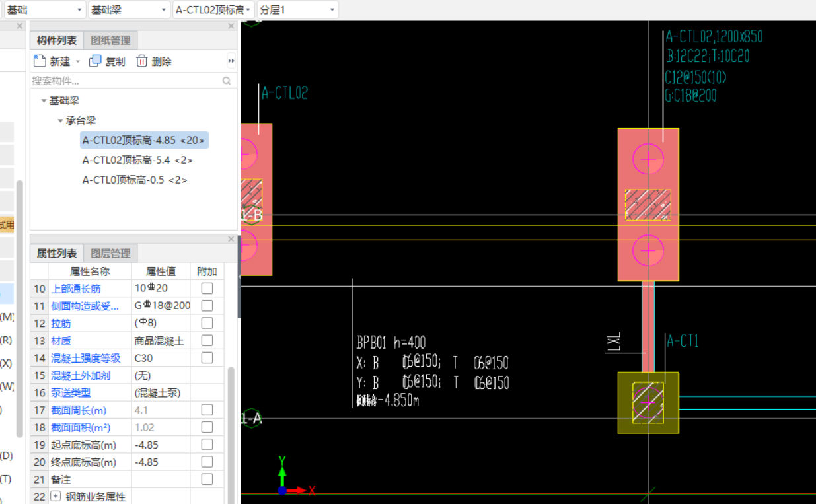Tick the 附加 checkbox for 截面周长(m)
Image resolution: width=816 pixels, height=504 pixels.
click(207, 410)
